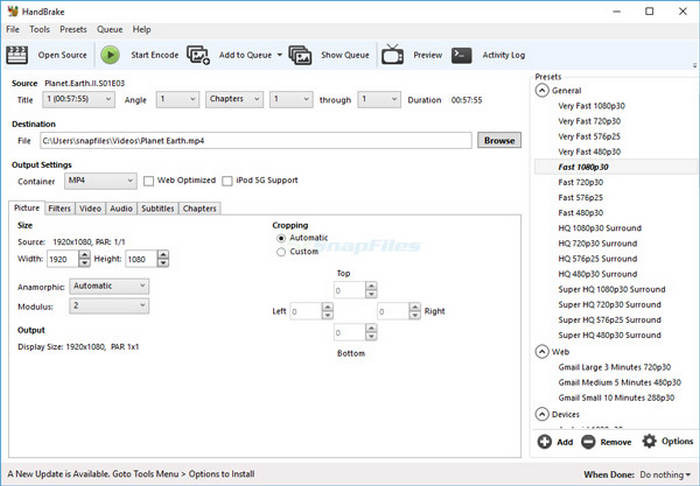This screenshot has width=700, height=486.
Task: Collapse the Devices presets group
Action: click(x=542, y=414)
